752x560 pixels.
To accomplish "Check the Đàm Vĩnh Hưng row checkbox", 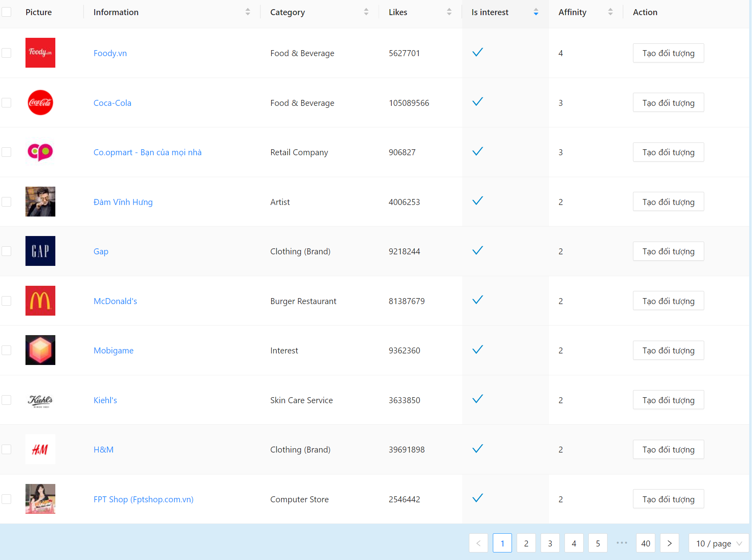I will [6, 202].
